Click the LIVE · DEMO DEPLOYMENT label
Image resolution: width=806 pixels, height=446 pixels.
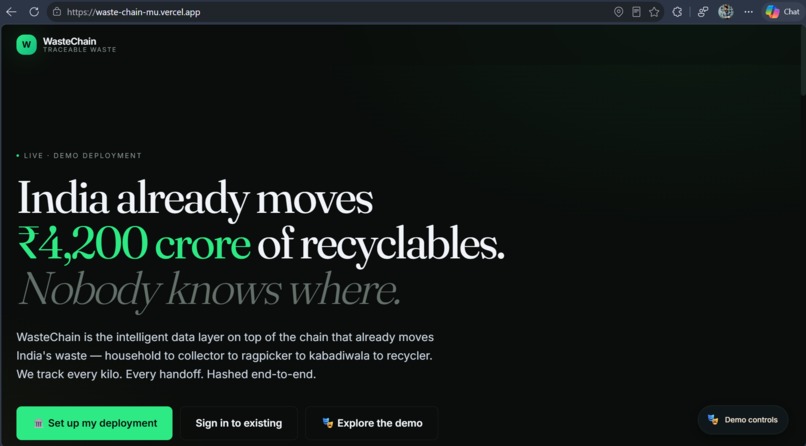point(79,156)
